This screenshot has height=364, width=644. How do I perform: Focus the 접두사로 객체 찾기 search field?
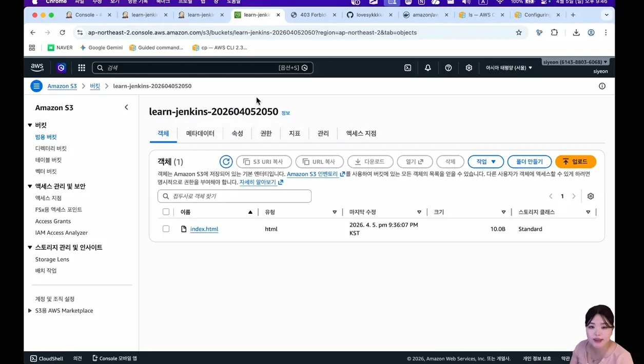click(x=235, y=196)
